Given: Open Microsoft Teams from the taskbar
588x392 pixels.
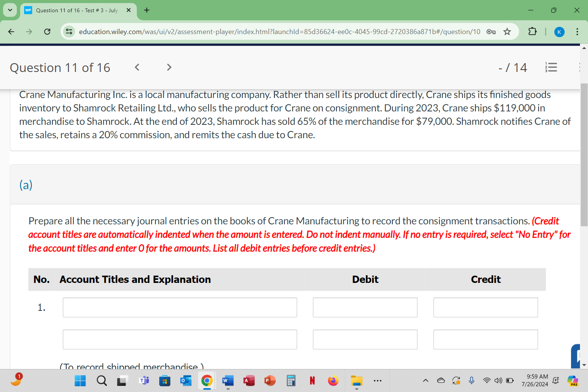Looking at the screenshot, I should pyautogui.click(x=144, y=381).
